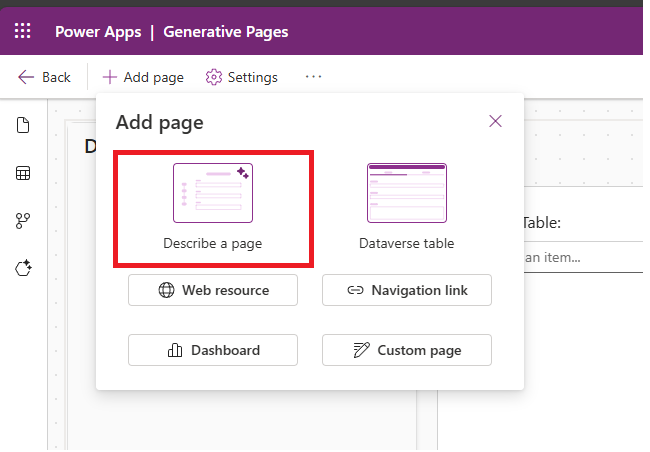Open the app launcher waffle icon

point(22,31)
